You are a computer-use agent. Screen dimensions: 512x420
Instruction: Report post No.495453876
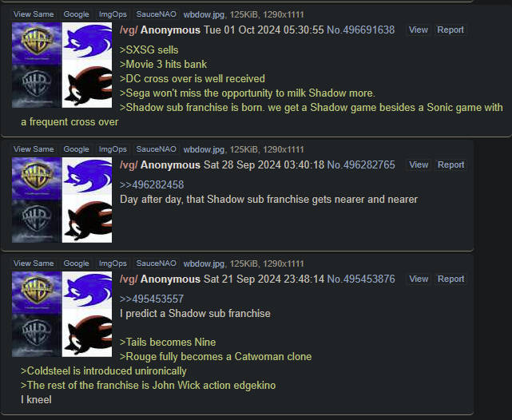click(x=450, y=279)
